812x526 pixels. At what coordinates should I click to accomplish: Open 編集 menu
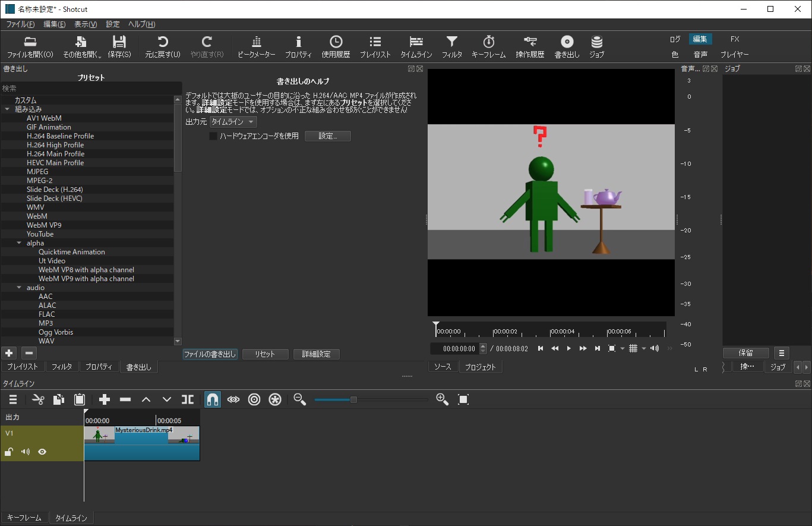(x=55, y=24)
